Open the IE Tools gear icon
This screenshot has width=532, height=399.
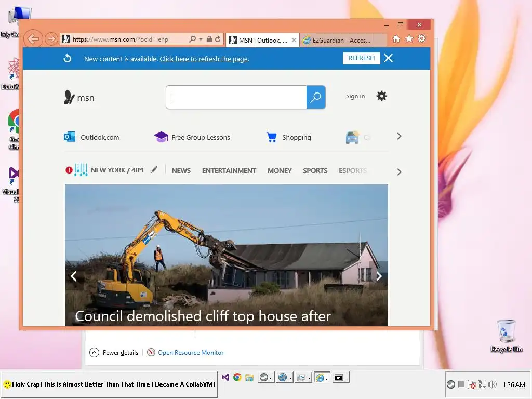click(x=422, y=38)
